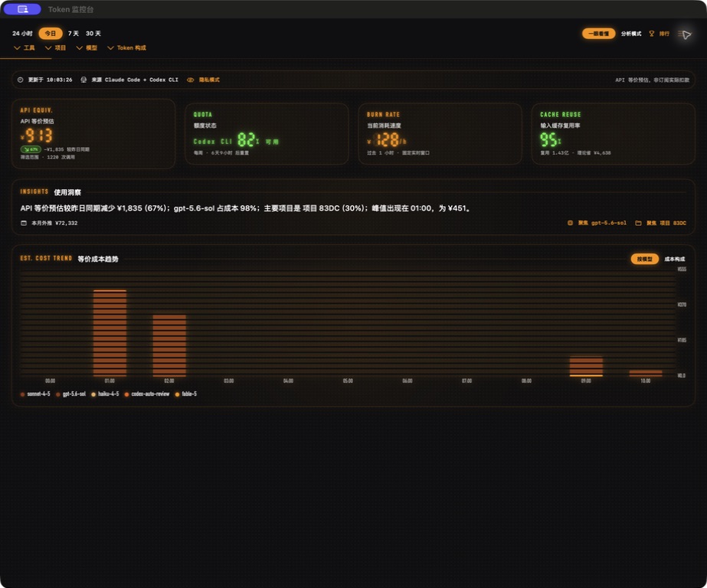The image size is (707, 588).
Task: Click 每周 · 6天9小时 后重置 quota text
Action: (221, 153)
